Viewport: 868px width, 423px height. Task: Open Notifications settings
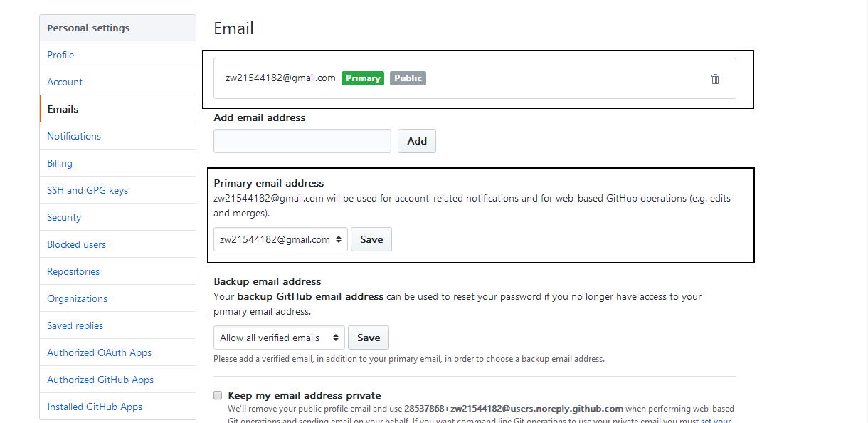[74, 136]
